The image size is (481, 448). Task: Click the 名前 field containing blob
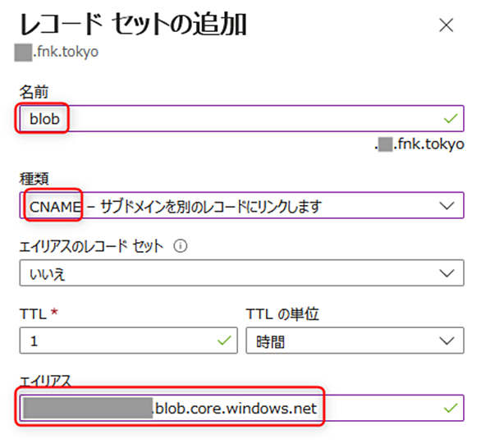click(x=241, y=118)
